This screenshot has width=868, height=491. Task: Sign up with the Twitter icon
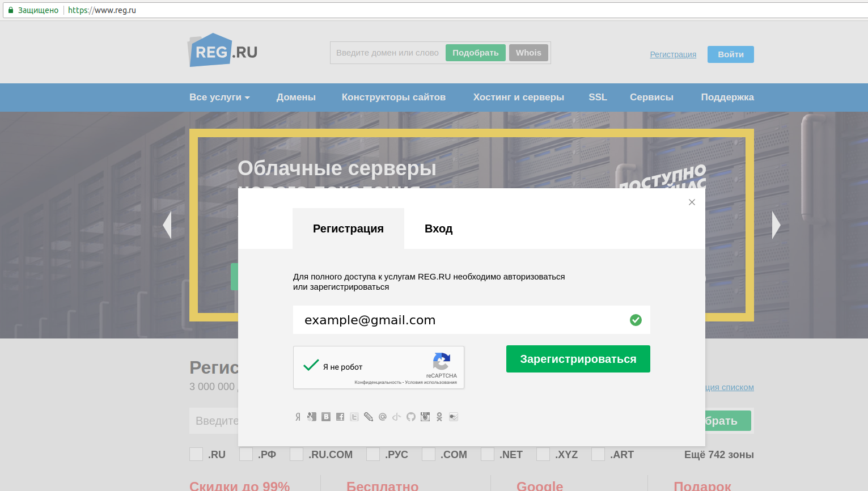(x=354, y=417)
